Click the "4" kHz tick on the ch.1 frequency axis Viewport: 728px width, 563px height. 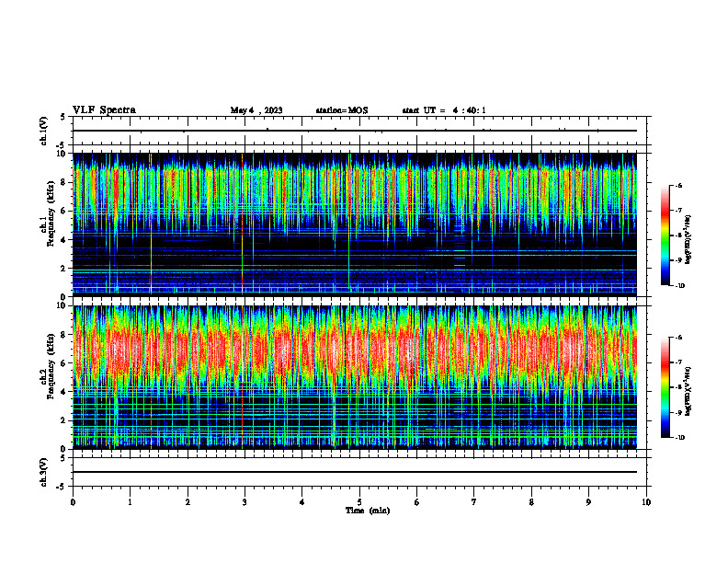click(64, 240)
